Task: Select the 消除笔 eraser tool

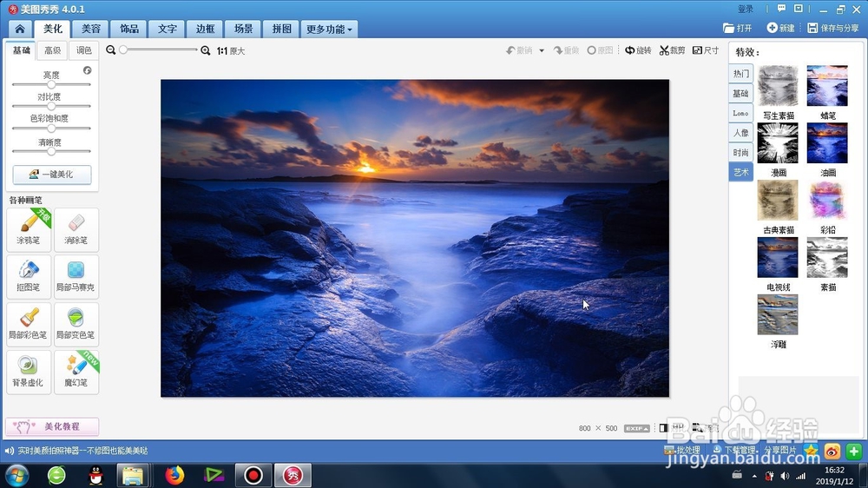Action: point(76,228)
